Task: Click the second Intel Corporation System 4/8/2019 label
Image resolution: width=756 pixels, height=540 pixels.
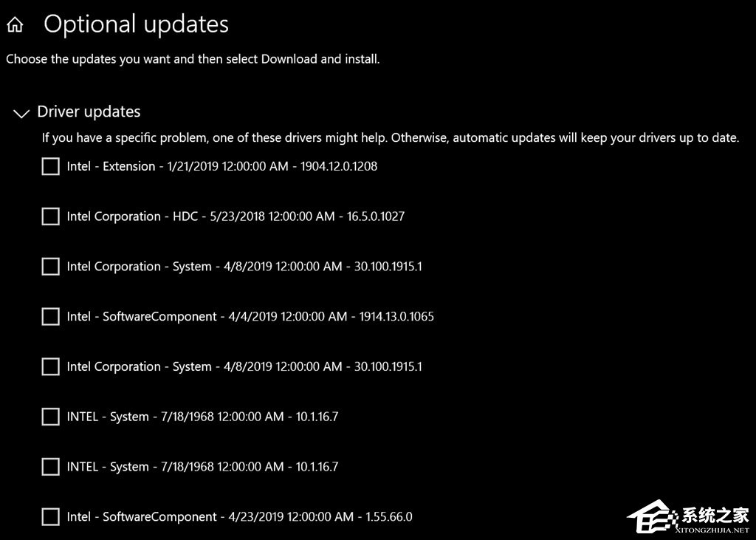Action: [x=244, y=366]
